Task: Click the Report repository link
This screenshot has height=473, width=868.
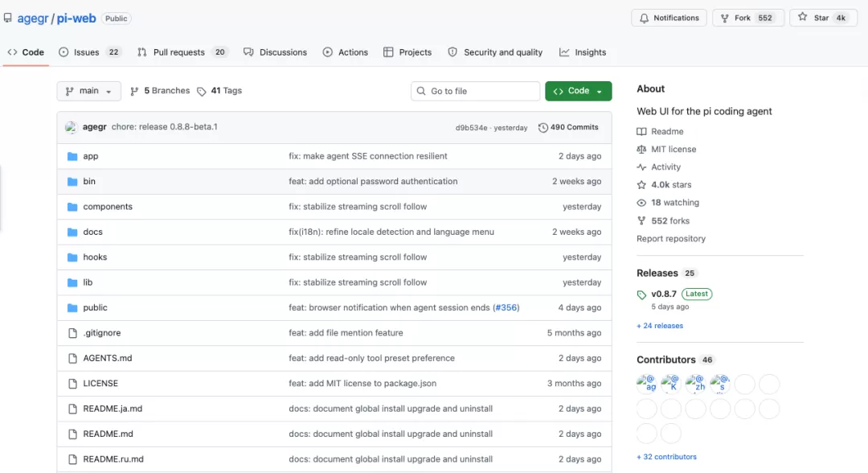Action: [x=671, y=239]
